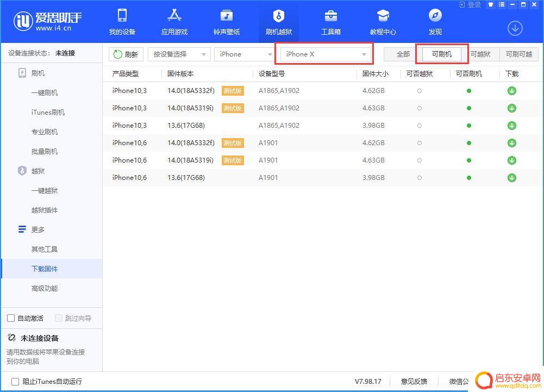Select the 全部 filter tab
The height and width of the screenshot is (392, 544).
pyautogui.click(x=403, y=54)
